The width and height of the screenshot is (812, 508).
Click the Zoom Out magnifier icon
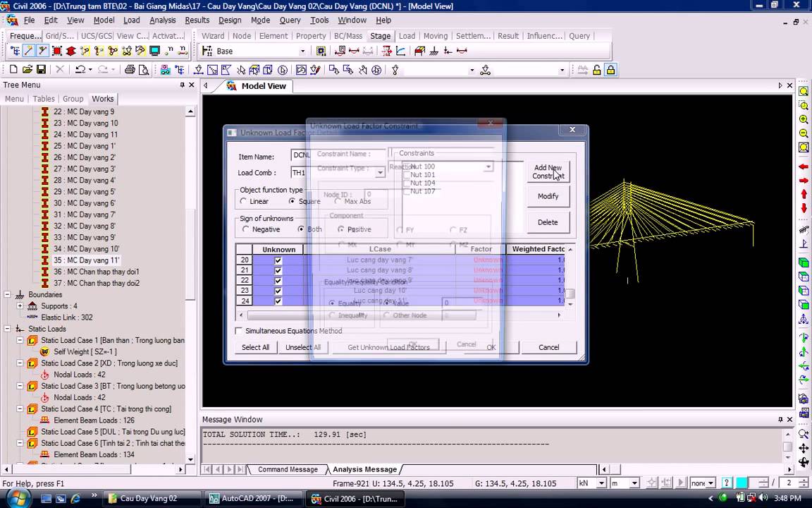pos(804,133)
